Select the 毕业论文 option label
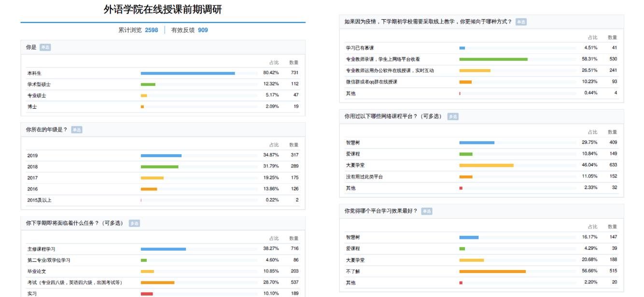Image resolution: width=644 pixels, height=297 pixels. tap(37, 271)
